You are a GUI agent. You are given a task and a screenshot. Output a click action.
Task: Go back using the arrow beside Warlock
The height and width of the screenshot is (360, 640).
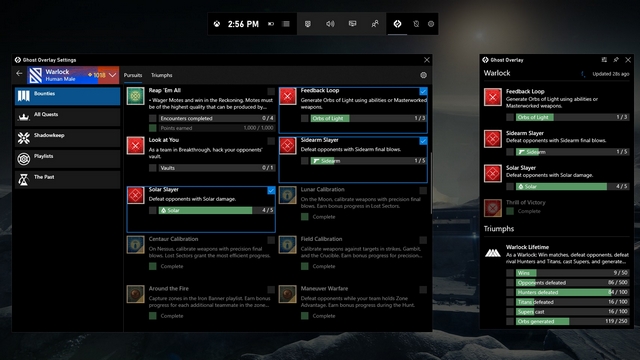pos(19,73)
